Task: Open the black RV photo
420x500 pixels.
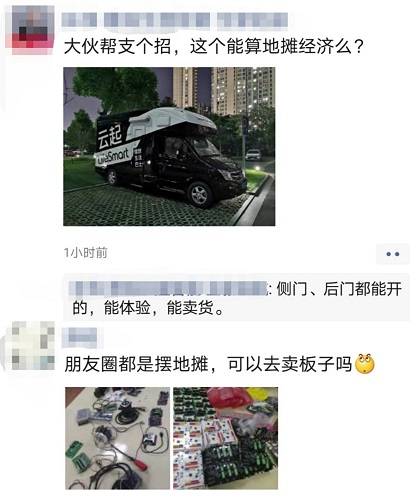Action: [x=169, y=147]
